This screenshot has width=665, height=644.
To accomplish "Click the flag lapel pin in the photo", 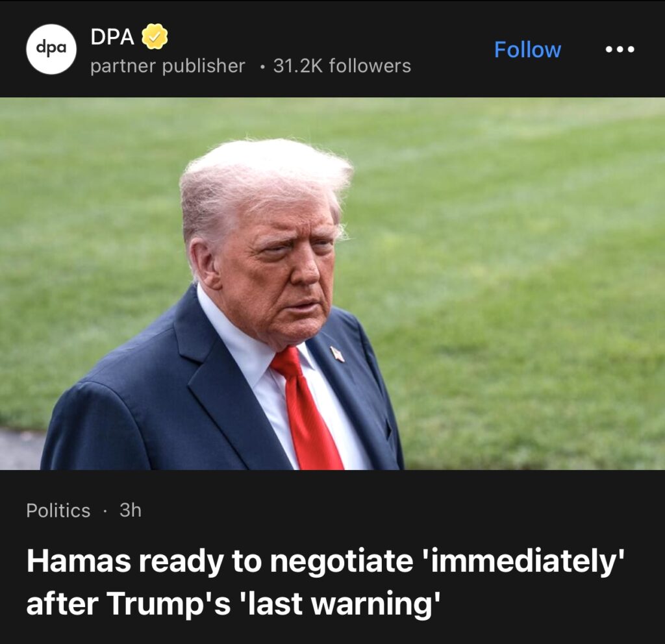I will pos(337,353).
